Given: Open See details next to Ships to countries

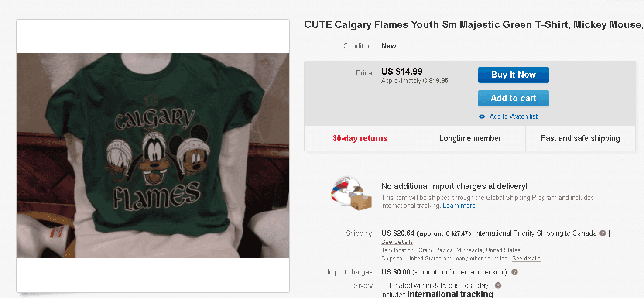Looking at the screenshot, I should point(526,258).
